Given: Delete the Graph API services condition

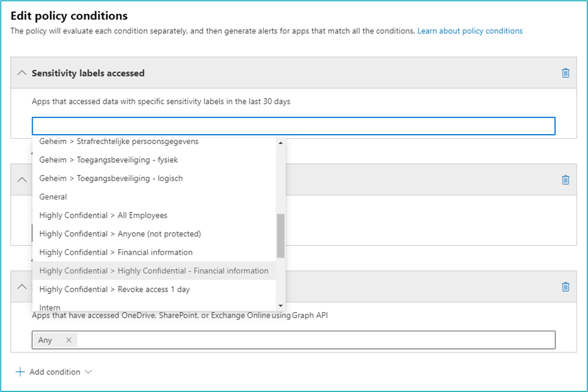Looking at the screenshot, I should [x=565, y=286].
